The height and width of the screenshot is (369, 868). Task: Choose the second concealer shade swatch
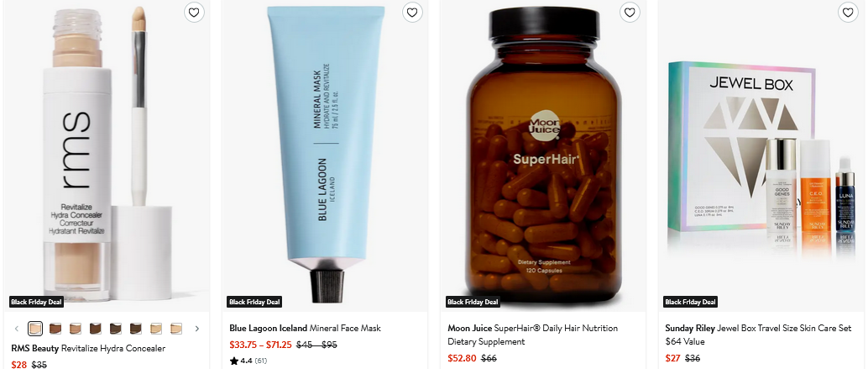pos(55,329)
